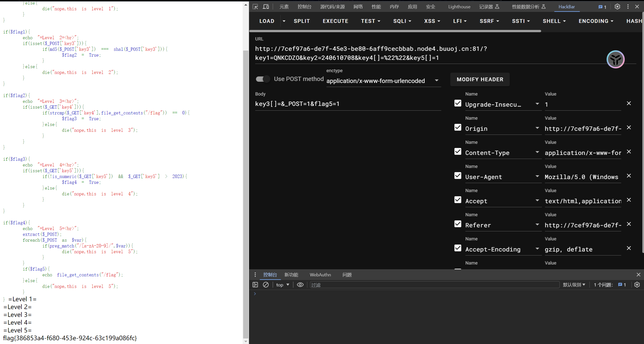This screenshot has width=644, height=344.
Task: Expand the SHELL menu
Action: [x=554, y=21]
